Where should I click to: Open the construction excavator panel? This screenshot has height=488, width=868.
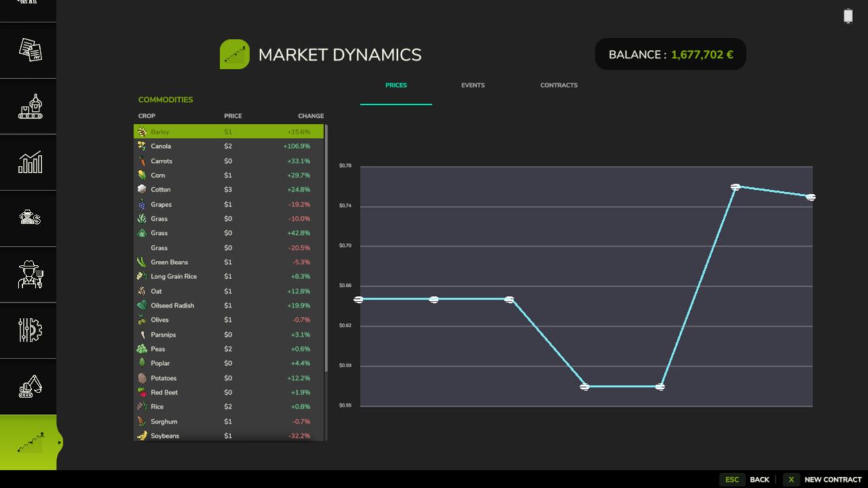[x=28, y=386]
